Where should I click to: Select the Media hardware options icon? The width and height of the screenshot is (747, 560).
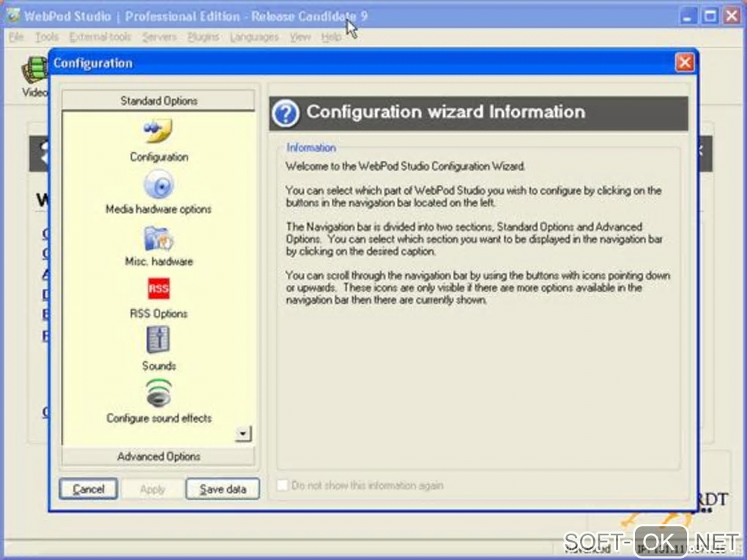(x=159, y=184)
